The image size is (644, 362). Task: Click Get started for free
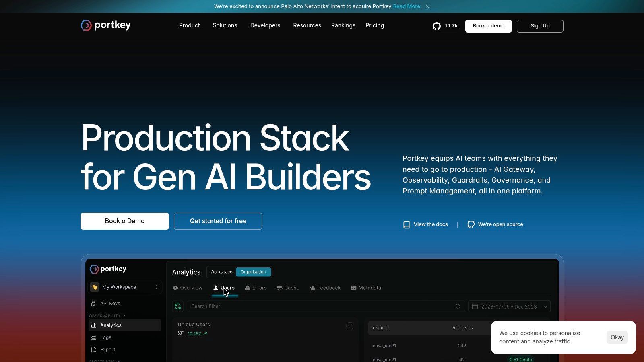click(x=218, y=221)
